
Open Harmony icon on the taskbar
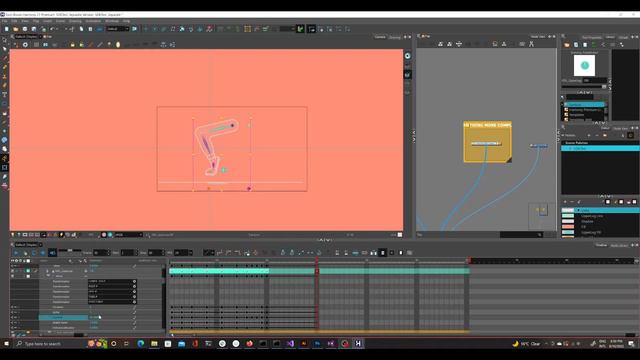(358, 344)
